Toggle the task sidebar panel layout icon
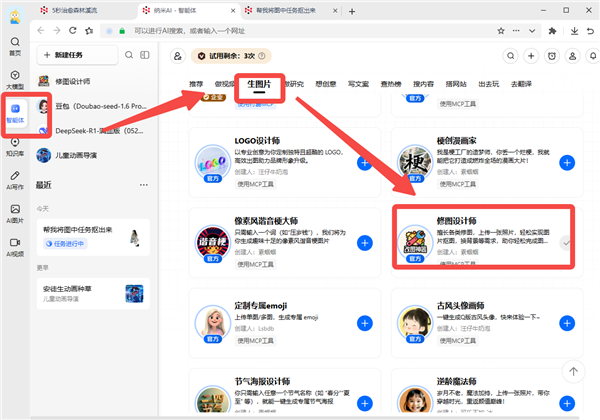The width and height of the screenshot is (600, 420). point(145,55)
